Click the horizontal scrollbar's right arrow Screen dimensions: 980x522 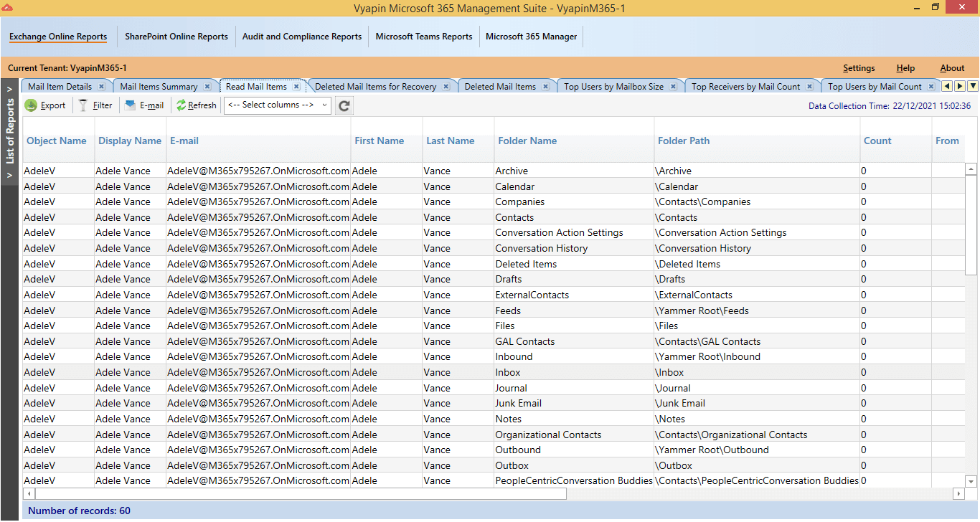pos(958,494)
